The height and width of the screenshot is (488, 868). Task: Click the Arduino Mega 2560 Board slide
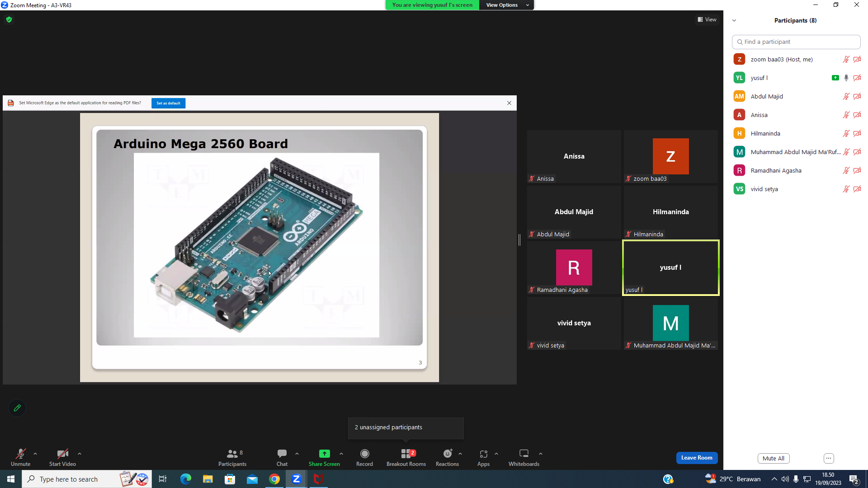pyautogui.click(x=259, y=247)
